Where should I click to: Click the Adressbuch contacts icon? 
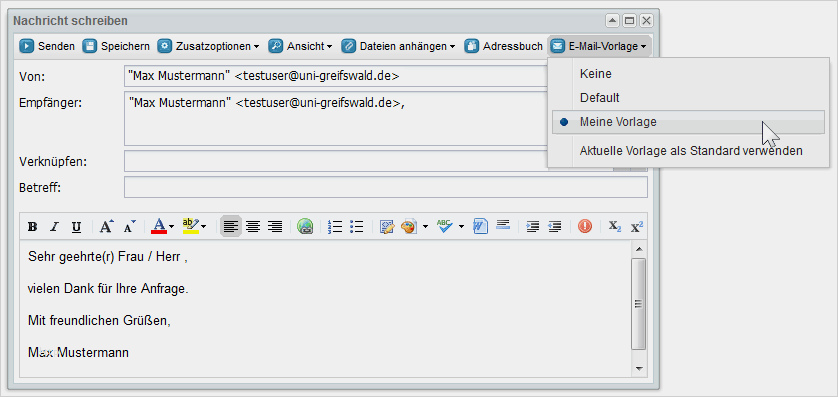(x=471, y=46)
